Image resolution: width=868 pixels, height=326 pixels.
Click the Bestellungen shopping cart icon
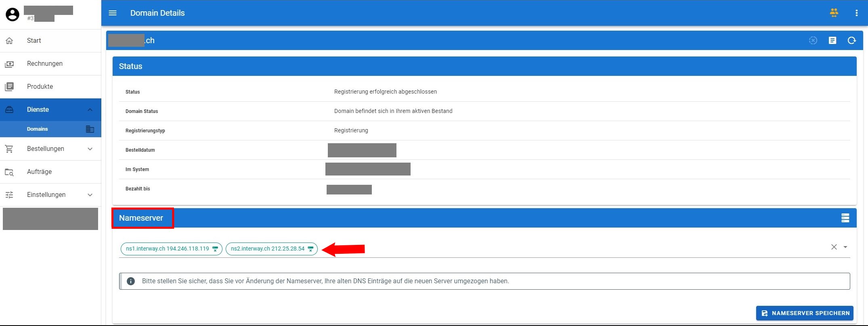pos(9,149)
